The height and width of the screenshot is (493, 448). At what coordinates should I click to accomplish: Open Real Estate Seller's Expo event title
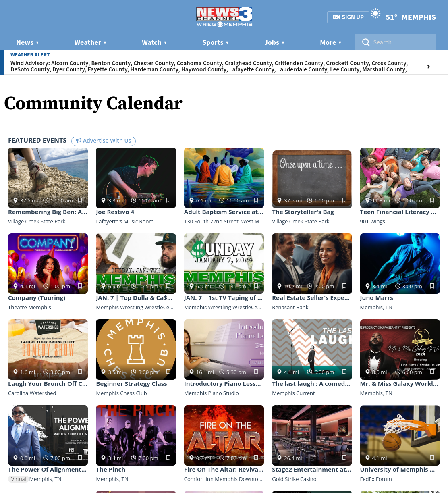point(311,298)
